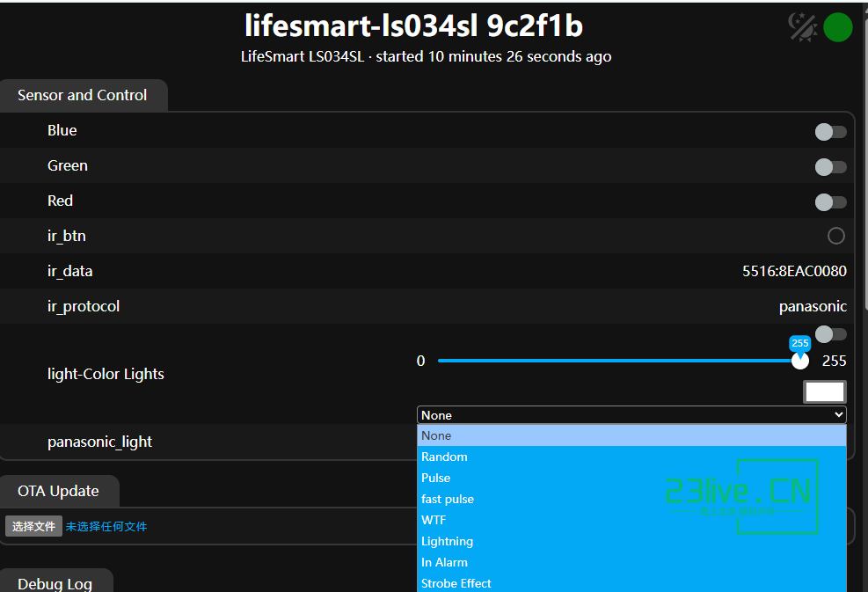Open the Debug Log tab
868x592 pixels.
[x=55, y=581]
